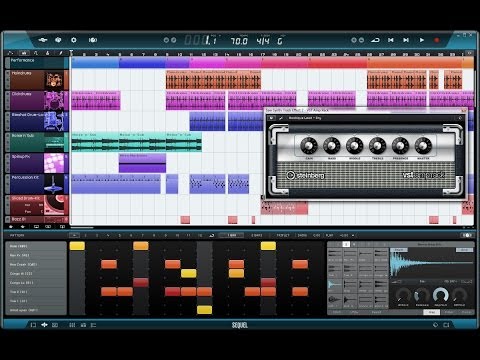Click the Percussion Kit track cymbal thumbnail
This screenshot has height=360, width=480.
click(54, 184)
